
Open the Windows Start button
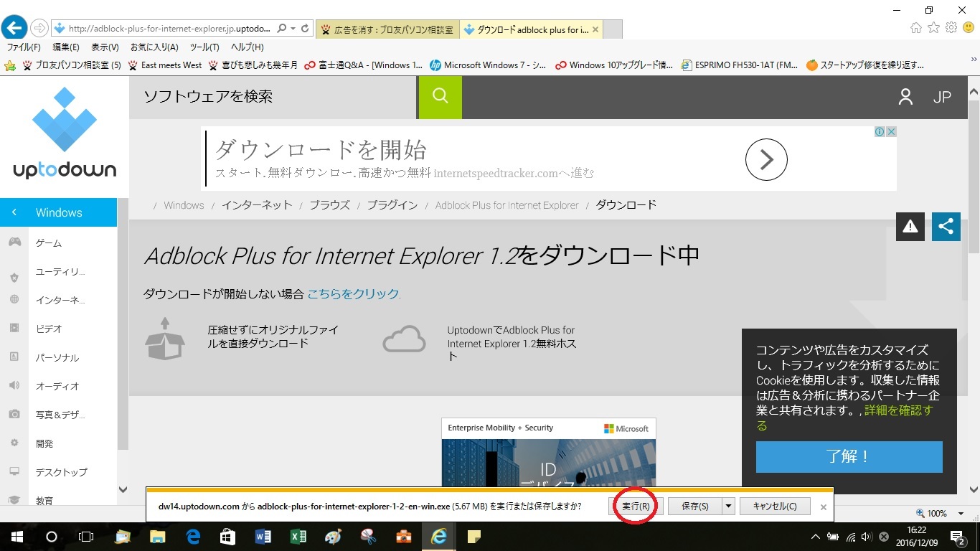pos(17,537)
